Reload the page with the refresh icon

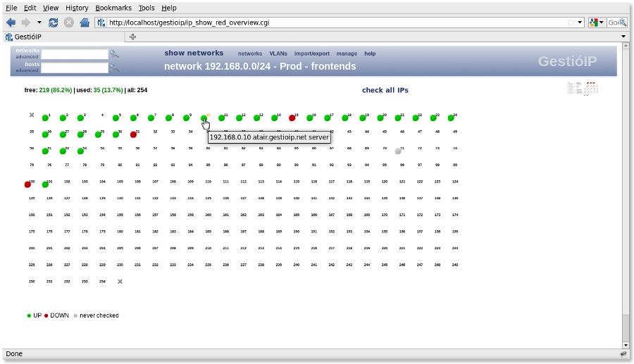[x=53, y=23]
